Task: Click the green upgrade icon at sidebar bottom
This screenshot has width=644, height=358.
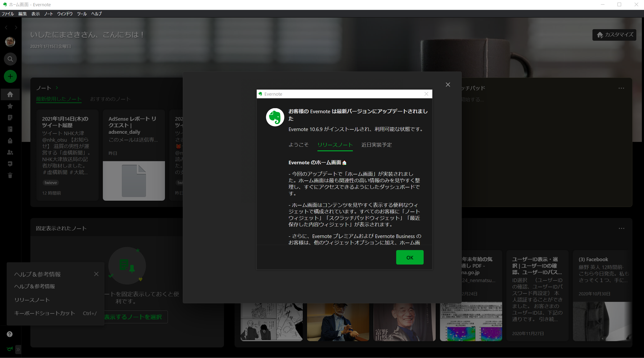Action: (10, 349)
